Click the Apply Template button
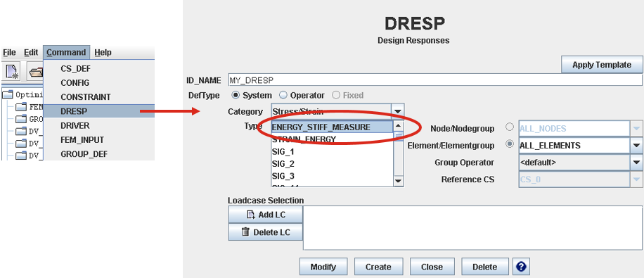The width and height of the screenshot is (644, 278). click(x=602, y=65)
